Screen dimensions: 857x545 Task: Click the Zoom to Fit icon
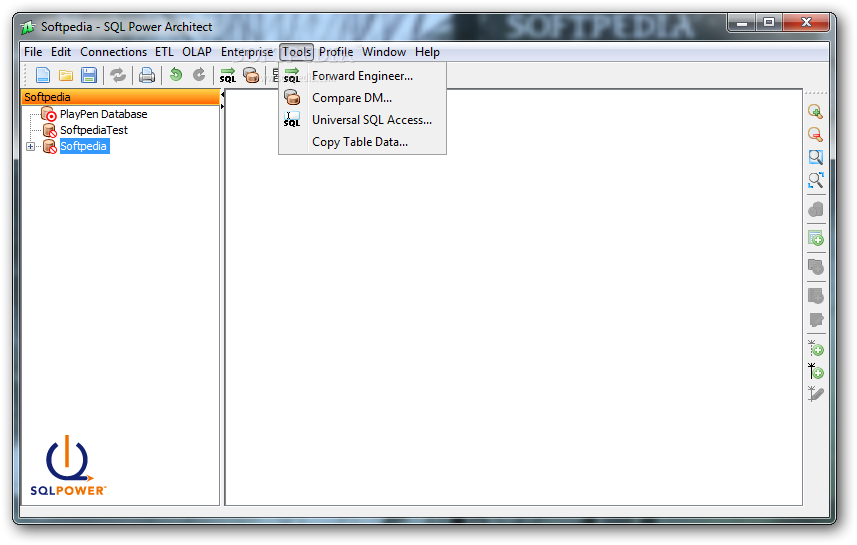(815, 180)
